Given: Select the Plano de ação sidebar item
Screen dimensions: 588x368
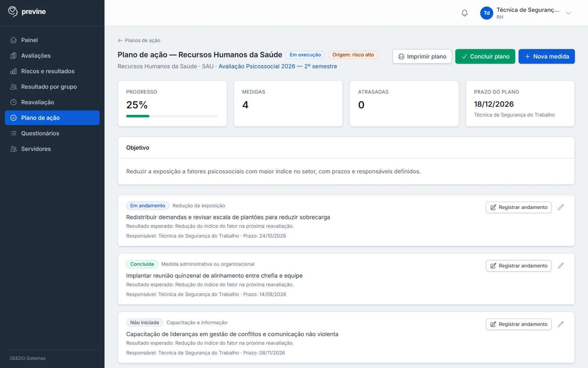Looking at the screenshot, I should click(52, 118).
